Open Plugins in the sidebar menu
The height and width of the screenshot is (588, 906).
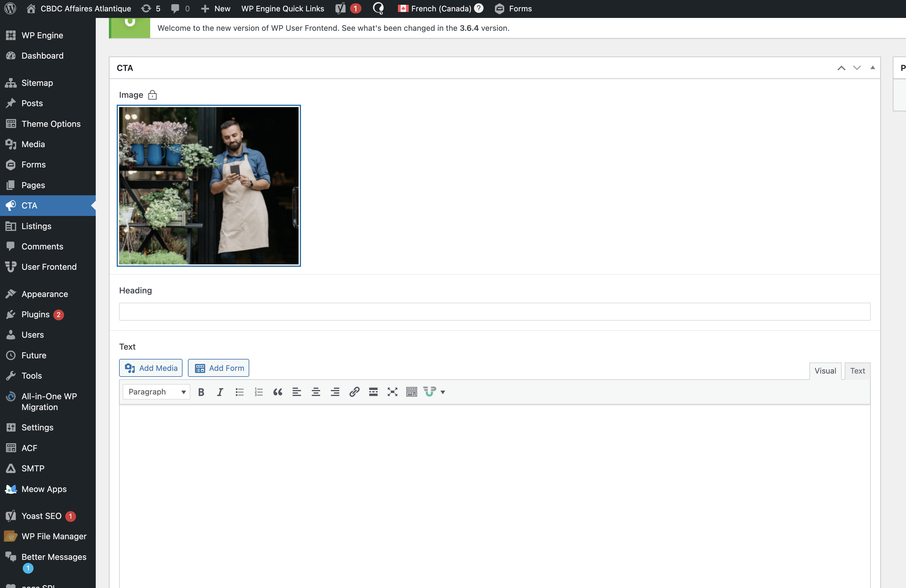click(x=35, y=314)
